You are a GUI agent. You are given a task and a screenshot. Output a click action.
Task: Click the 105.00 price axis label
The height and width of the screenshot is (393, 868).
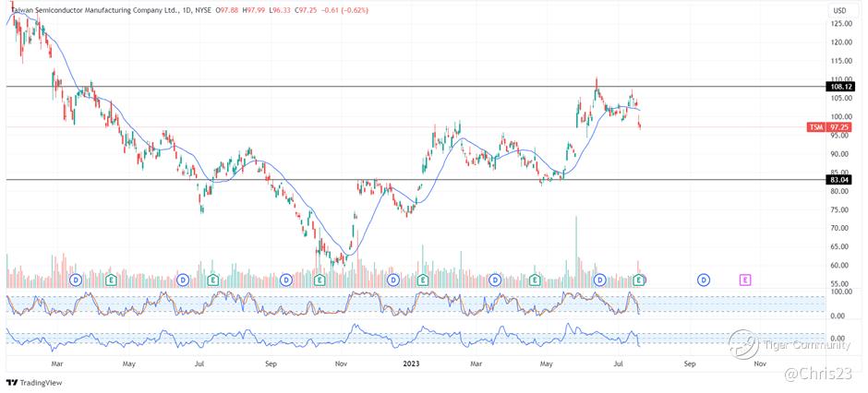coord(839,99)
